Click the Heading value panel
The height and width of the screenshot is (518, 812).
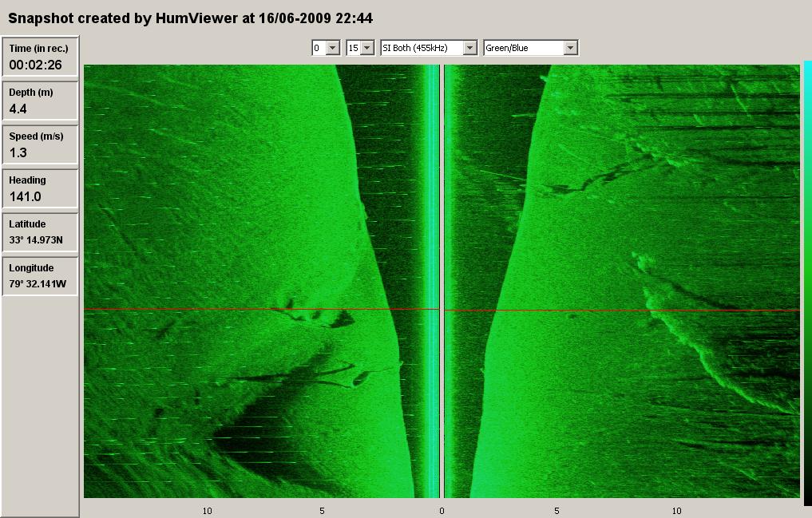[41, 188]
